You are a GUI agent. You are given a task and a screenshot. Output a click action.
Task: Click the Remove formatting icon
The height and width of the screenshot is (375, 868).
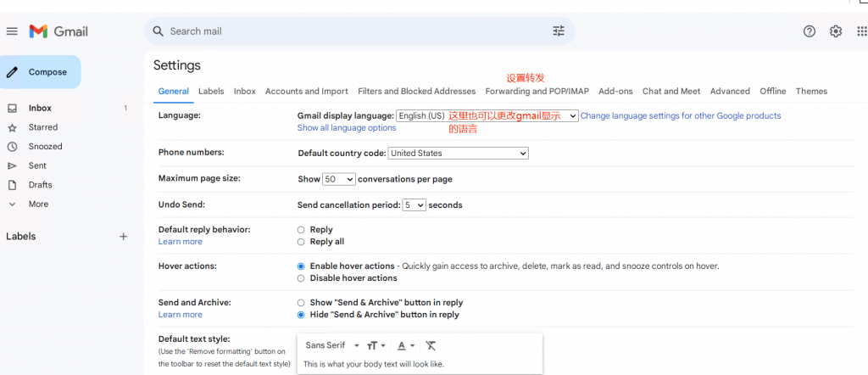click(431, 345)
